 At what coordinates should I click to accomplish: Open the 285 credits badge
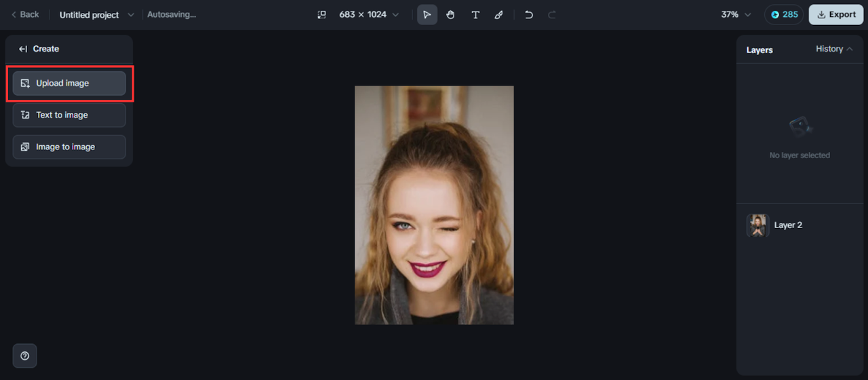click(x=784, y=14)
